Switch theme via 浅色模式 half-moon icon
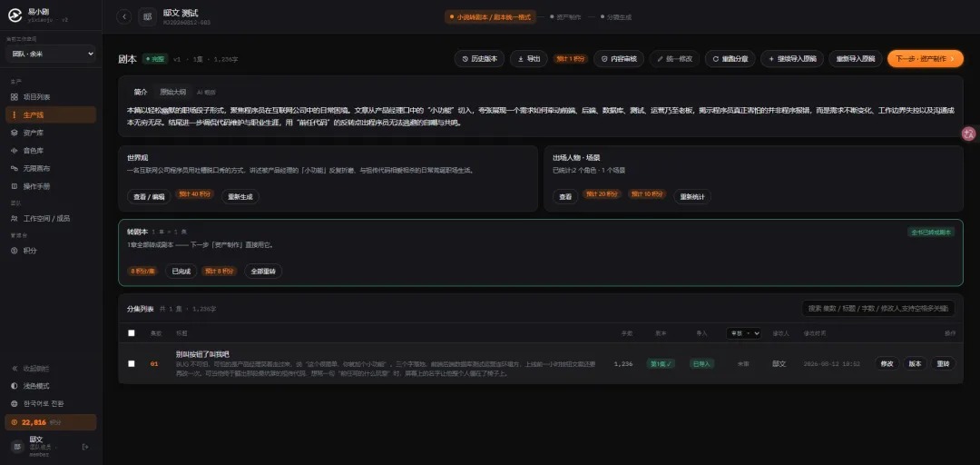 15,385
